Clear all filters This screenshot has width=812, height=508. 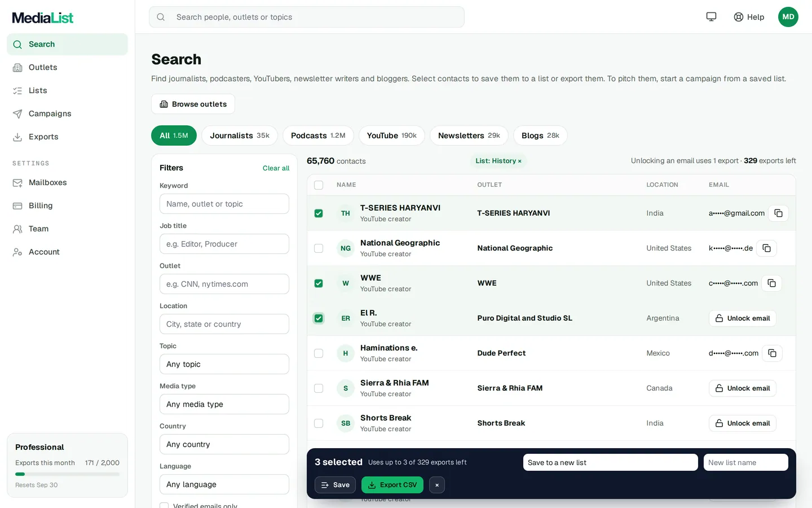tap(276, 168)
